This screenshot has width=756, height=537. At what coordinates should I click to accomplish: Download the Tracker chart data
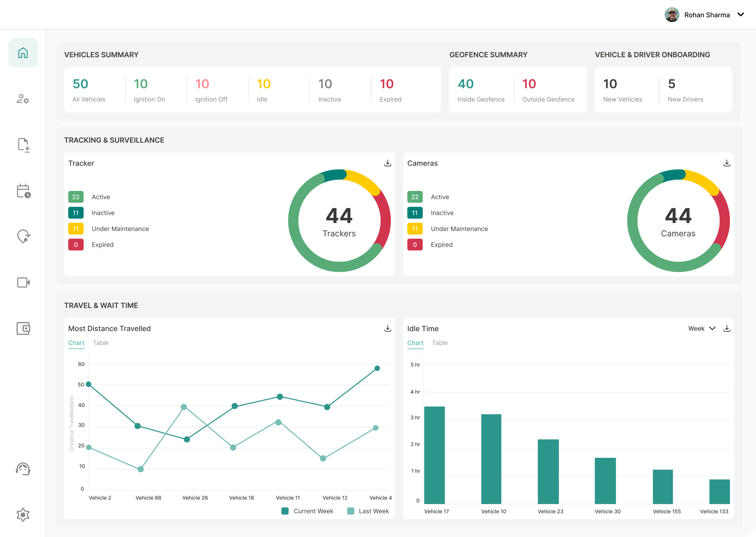click(x=387, y=163)
